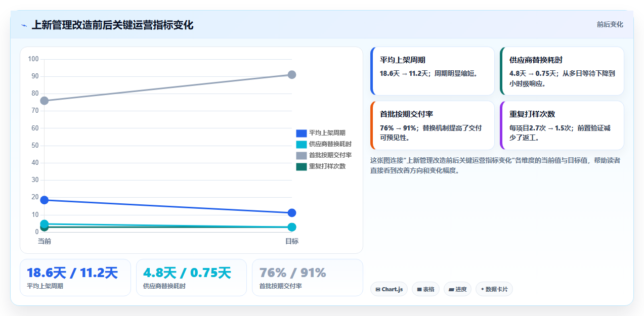644x316 pixels.
Task: Click the Chart.js tag
Action: [389, 289]
